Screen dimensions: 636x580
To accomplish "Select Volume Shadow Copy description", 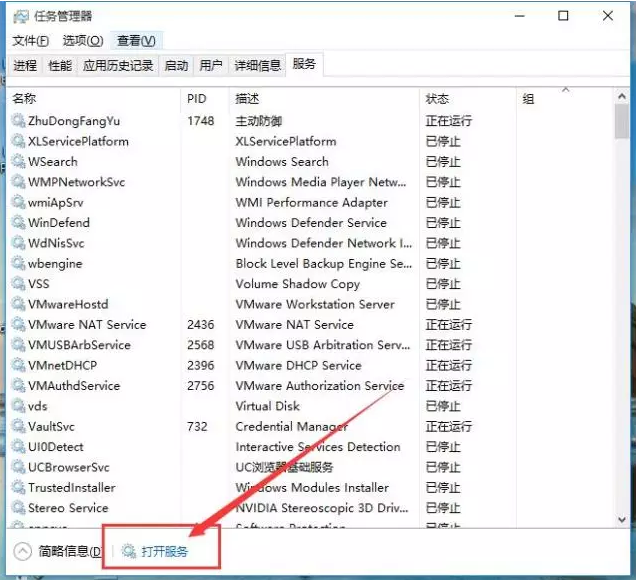I will 298,284.
